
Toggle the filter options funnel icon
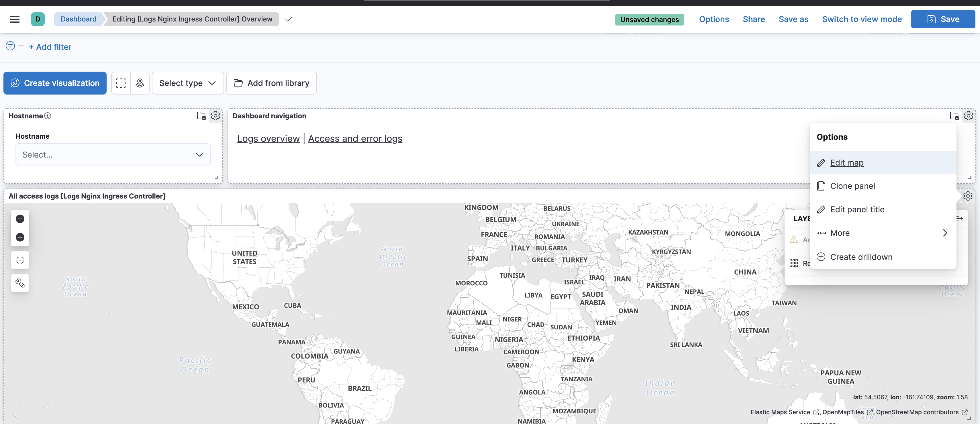[9, 46]
